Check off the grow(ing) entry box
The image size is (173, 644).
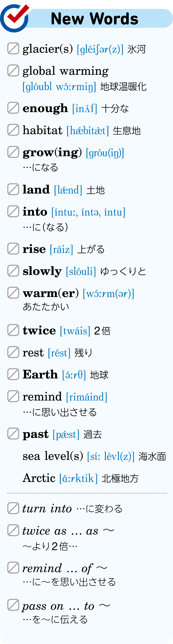coord(13,152)
